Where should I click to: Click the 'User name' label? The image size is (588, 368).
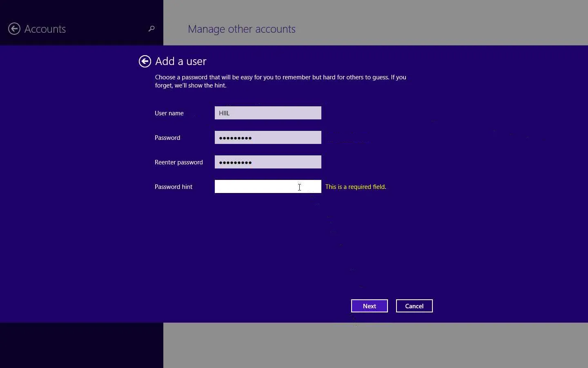click(169, 113)
